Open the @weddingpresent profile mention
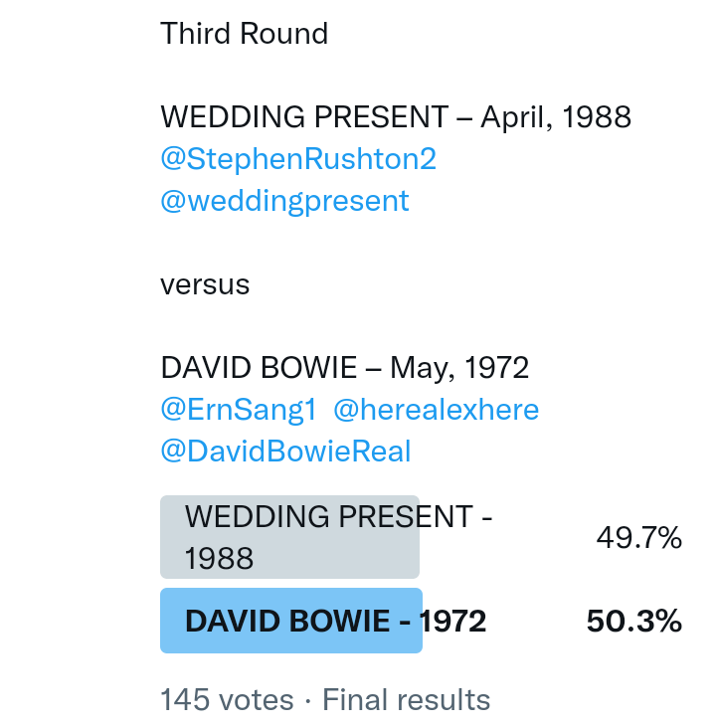The image size is (716, 728). 284,201
